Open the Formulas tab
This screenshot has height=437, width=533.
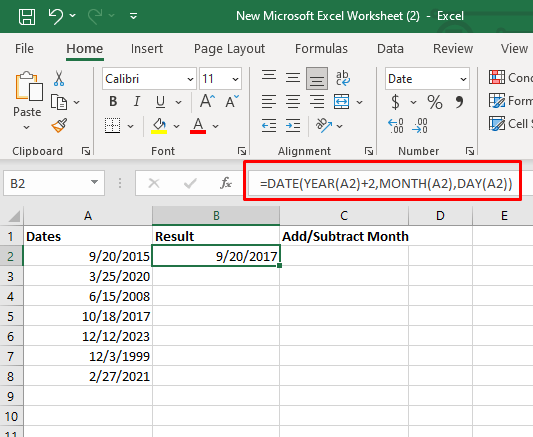coord(321,49)
